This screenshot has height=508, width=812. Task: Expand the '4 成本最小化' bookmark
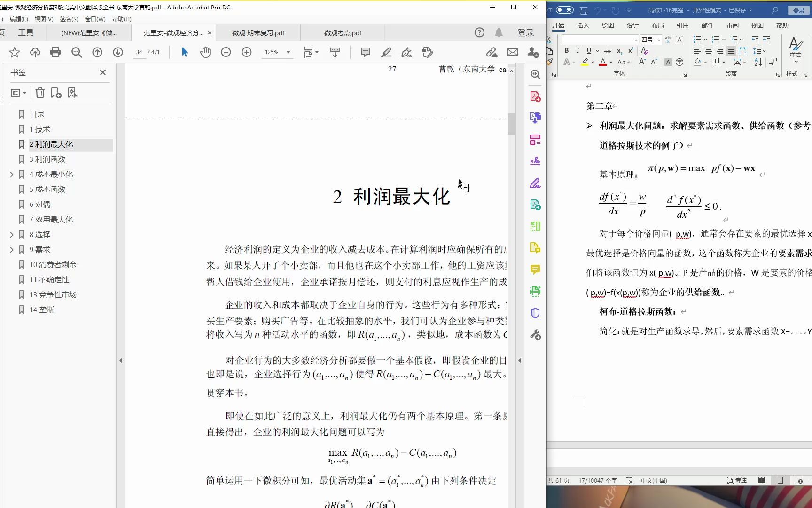[x=12, y=175]
